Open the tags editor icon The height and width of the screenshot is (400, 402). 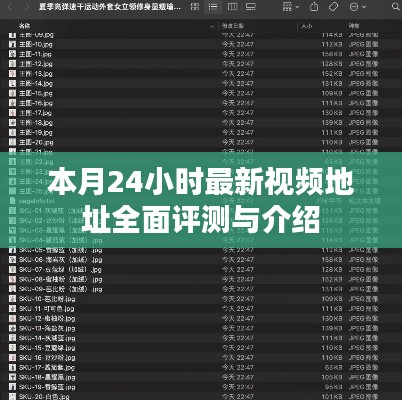coord(333,7)
